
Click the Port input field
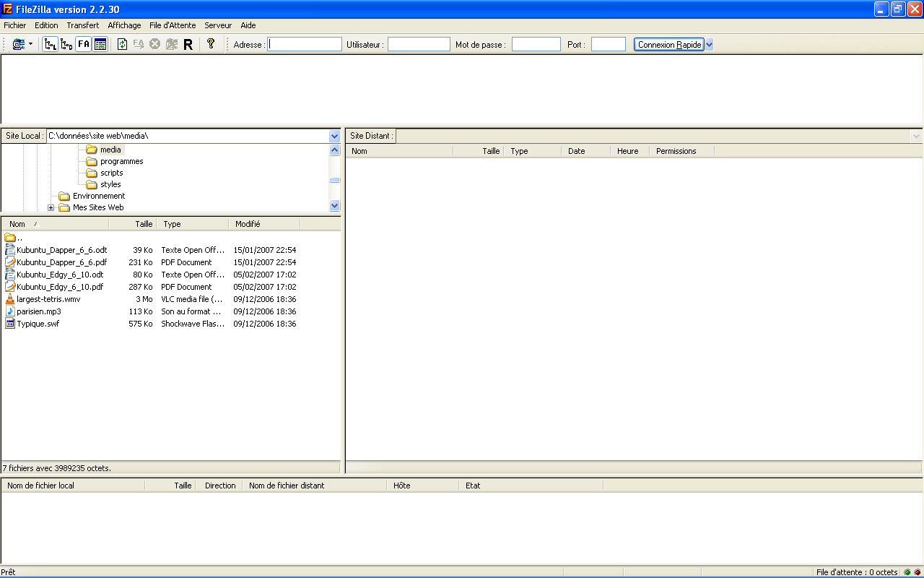pos(609,44)
